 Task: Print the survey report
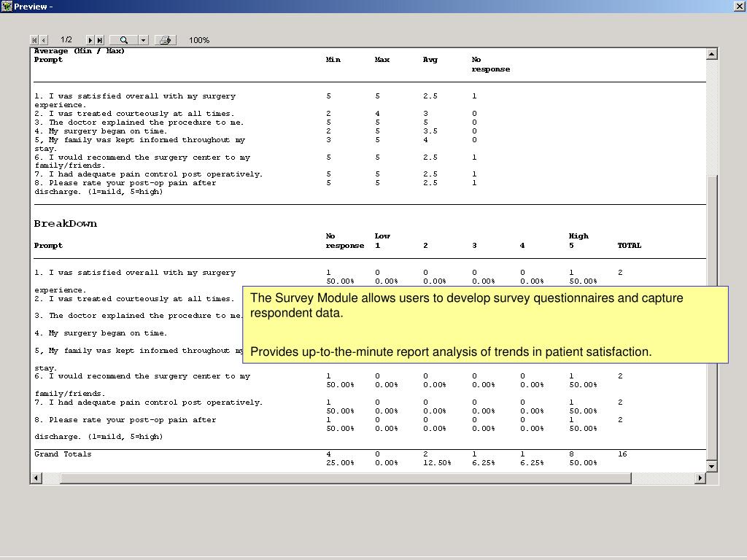point(166,41)
